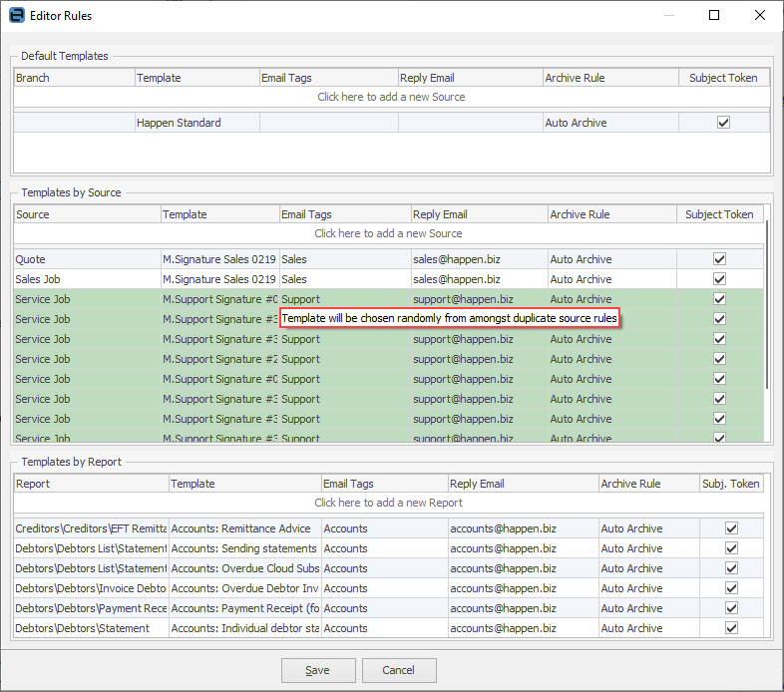Select sales@happen.biz reply email for Sales Job
This screenshot has height=692, width=784.
[x=478, y=279]
